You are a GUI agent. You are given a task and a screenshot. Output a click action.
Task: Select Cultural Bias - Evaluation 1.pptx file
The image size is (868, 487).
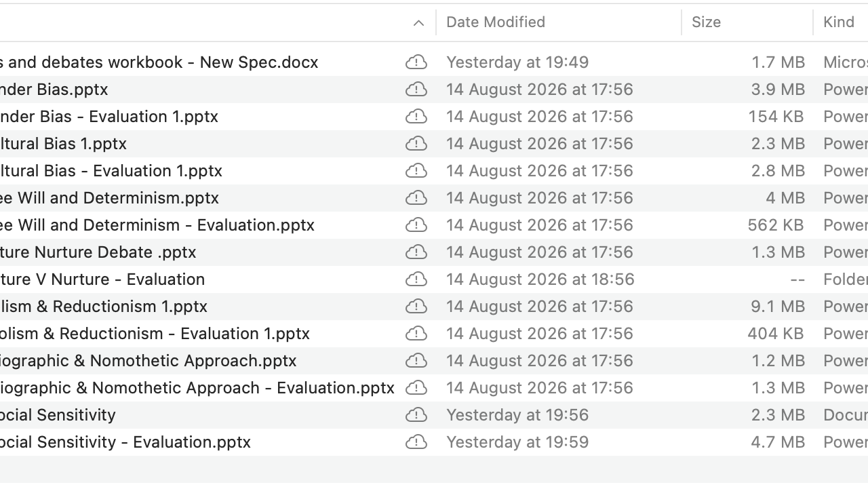pyautogui.click(x=434, y=171)
